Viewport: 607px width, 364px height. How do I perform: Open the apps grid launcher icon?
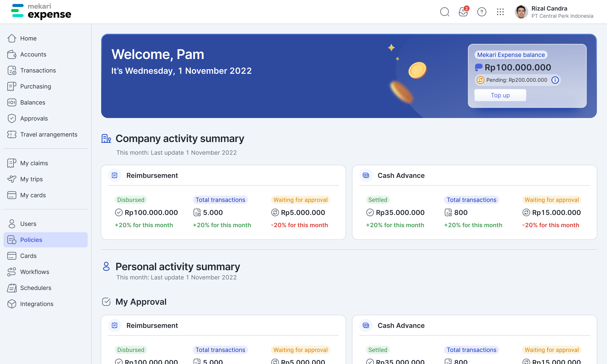[500, 12]
